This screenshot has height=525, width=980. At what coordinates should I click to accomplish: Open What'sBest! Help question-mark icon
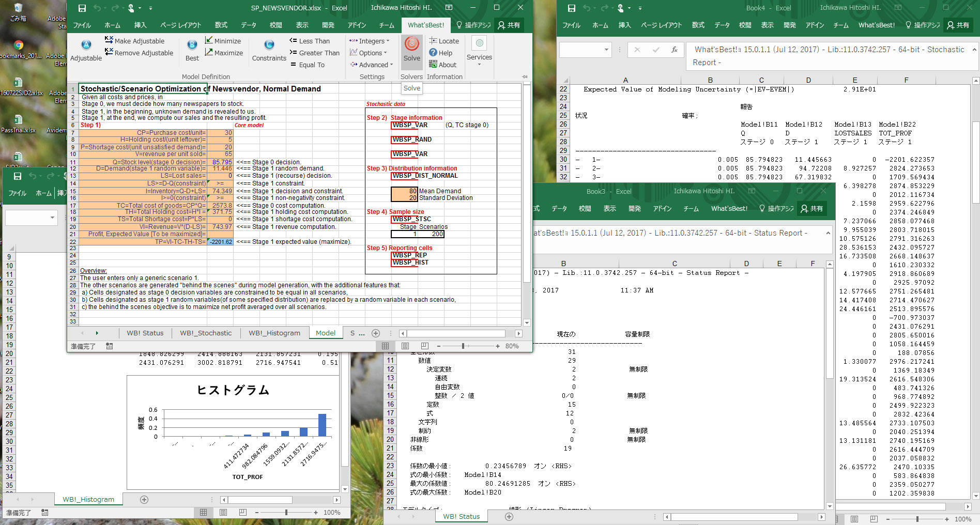tap(433, 53)
